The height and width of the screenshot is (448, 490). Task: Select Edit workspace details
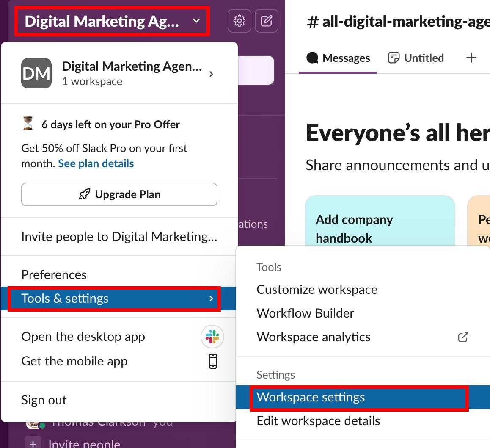[318, 421]
